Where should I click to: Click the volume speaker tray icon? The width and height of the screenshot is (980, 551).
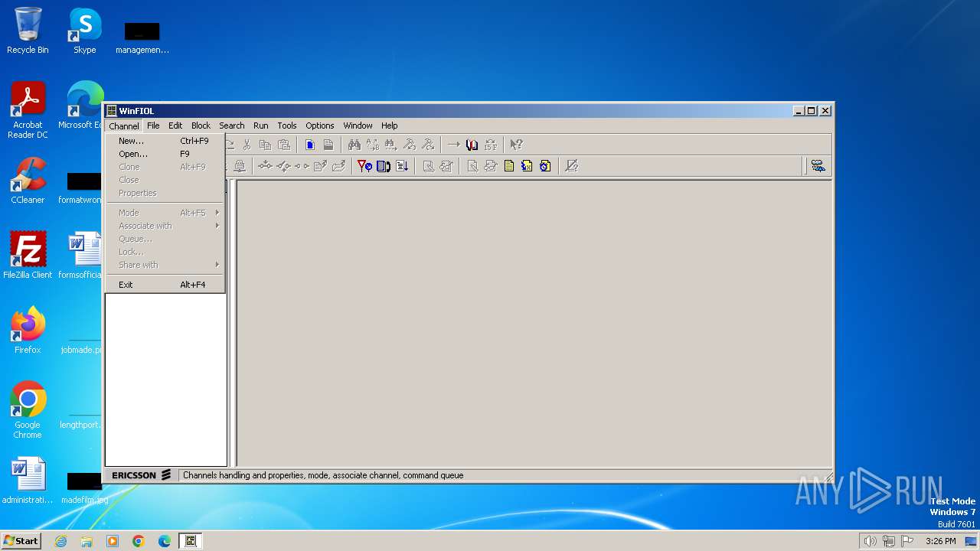870,541
